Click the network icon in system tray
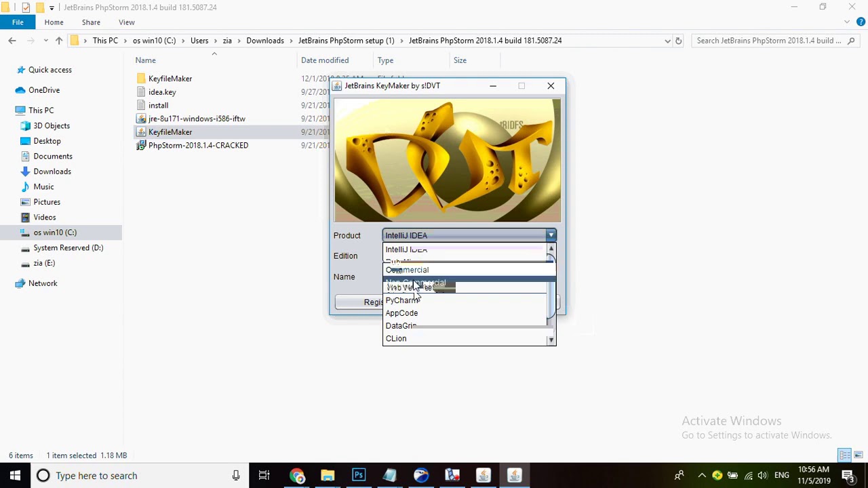Viewport: 868px width, 488px height. click(x=748, y=476)
